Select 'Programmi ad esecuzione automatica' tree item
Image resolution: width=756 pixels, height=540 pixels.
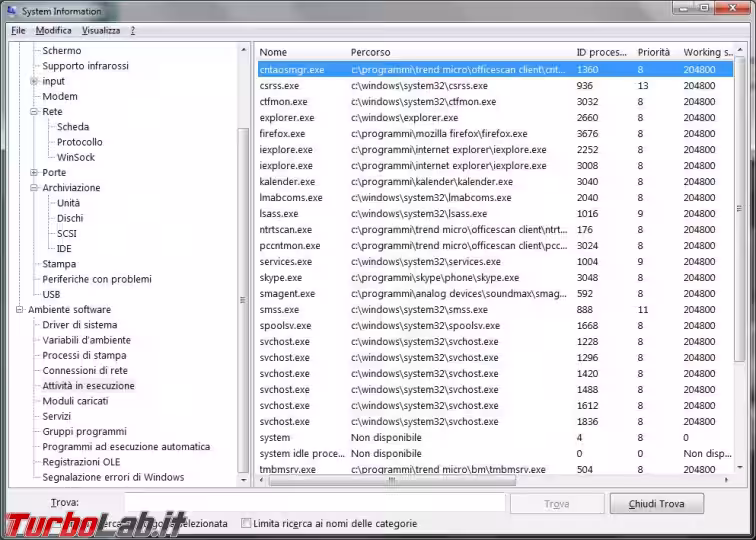[x=126, y=447]
